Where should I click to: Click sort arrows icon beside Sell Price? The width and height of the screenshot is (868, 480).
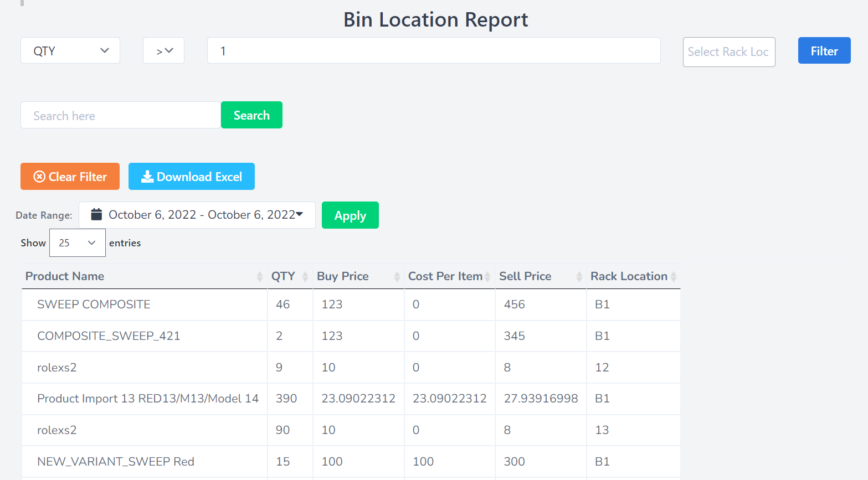point(579,277)
